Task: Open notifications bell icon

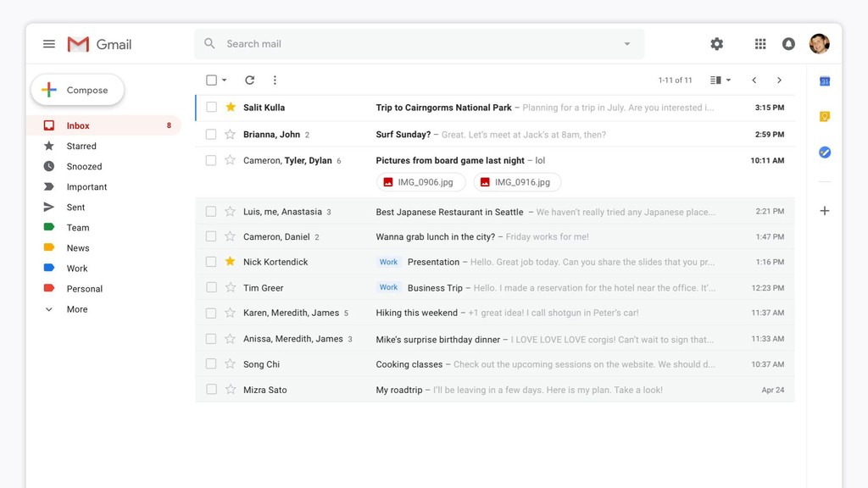Action: tap(788, 44)
